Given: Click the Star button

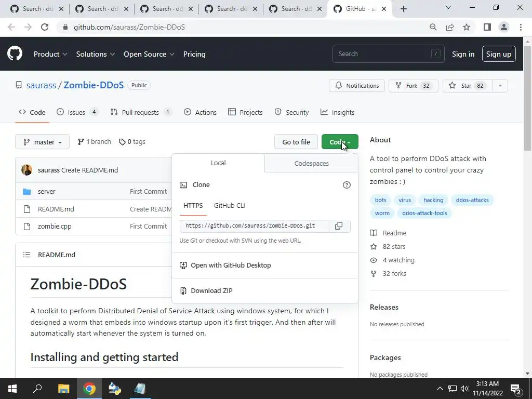Looking at the screenshot, I should point(467,86).
